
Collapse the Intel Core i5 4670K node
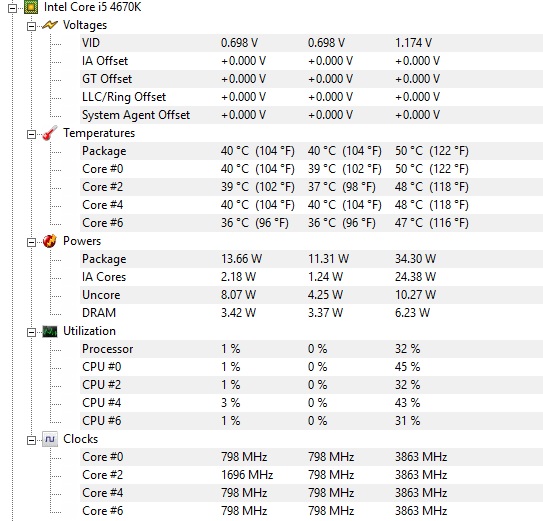click(x=12, y=8)
